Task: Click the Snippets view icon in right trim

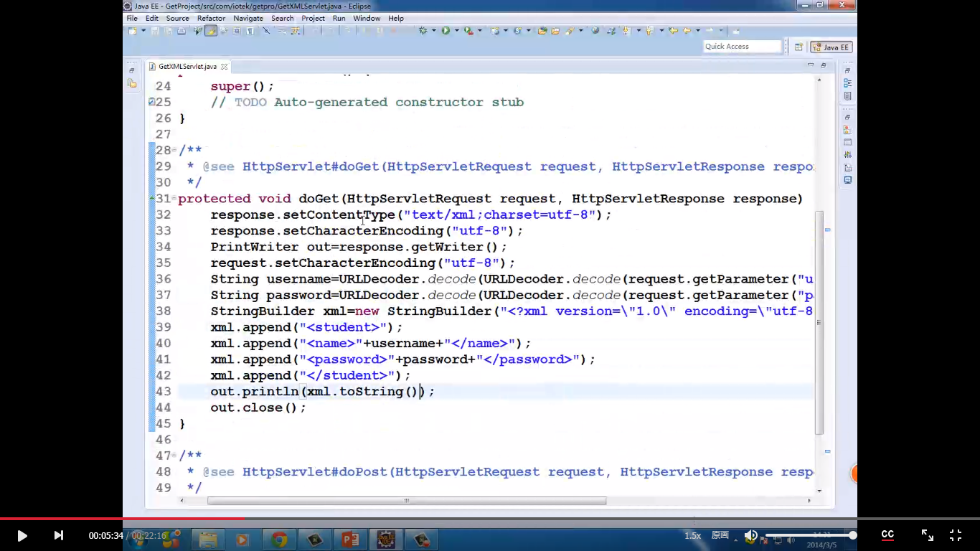Action: [847, 167]
